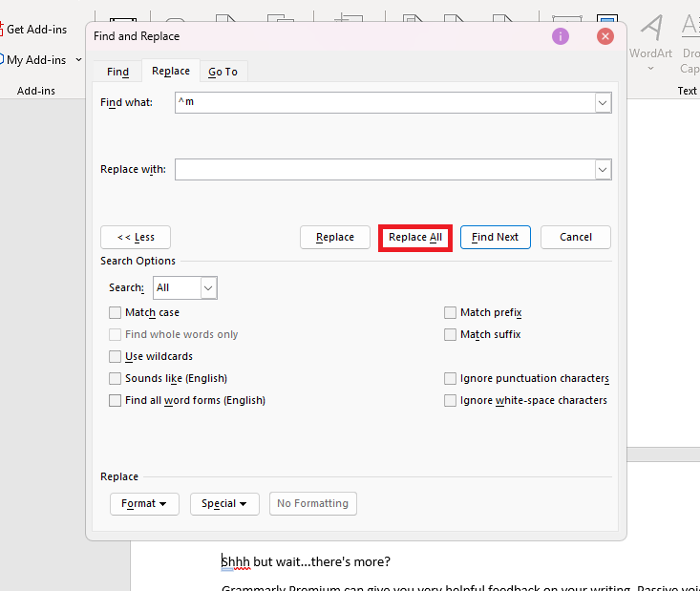
Task: Enable the Match case checkbox
Action: point(116,312)
